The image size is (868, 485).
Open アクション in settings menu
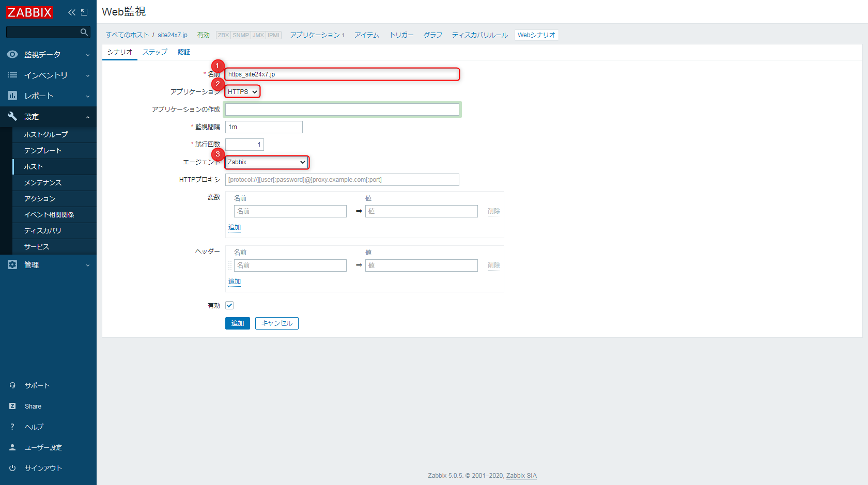[54, 198]
